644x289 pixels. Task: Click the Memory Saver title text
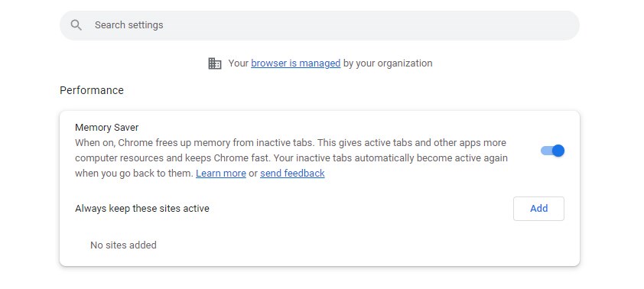pyautogui.click(x=107, y=128)
